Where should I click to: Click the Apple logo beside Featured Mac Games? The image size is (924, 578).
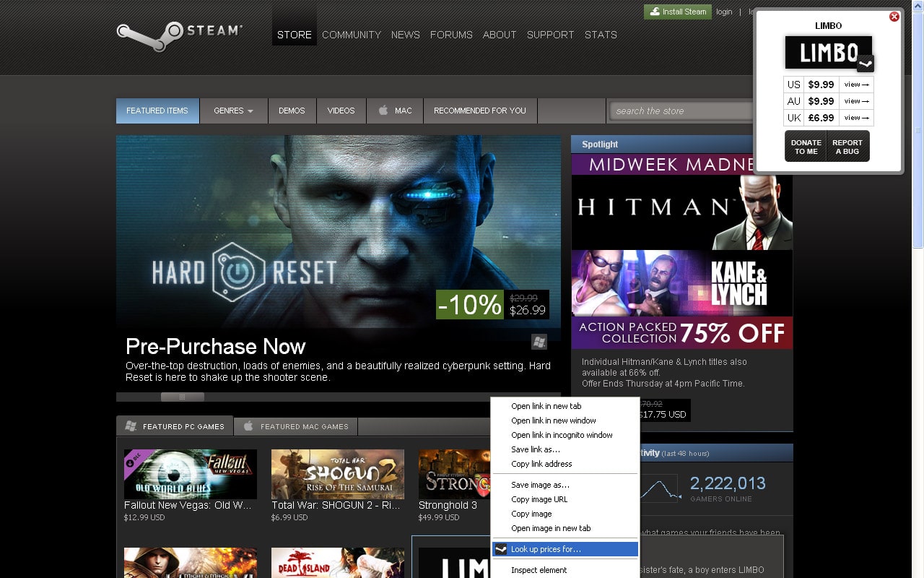(x=248, y=426)
